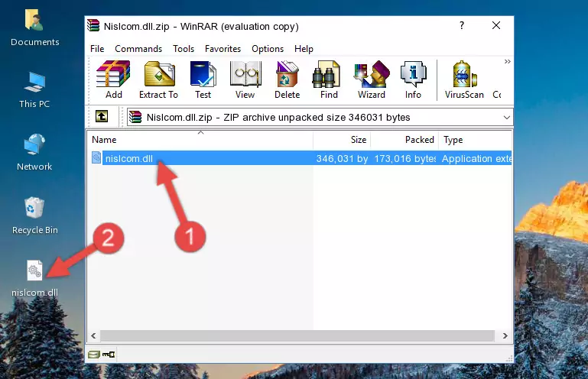The width and height of the screenshot is (588, 379).
Task: Click the drive icon in status bar
Action: (93, 355)
